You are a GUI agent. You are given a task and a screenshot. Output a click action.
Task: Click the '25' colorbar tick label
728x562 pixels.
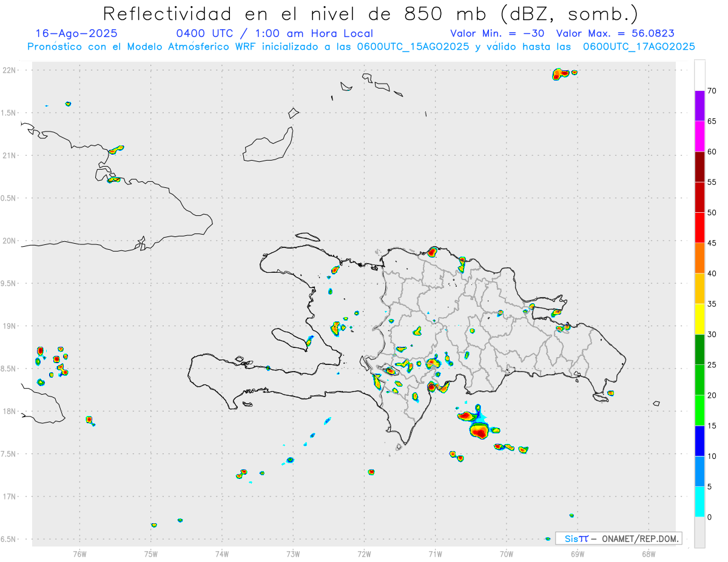pyautogui.click(x=712, y=365)
